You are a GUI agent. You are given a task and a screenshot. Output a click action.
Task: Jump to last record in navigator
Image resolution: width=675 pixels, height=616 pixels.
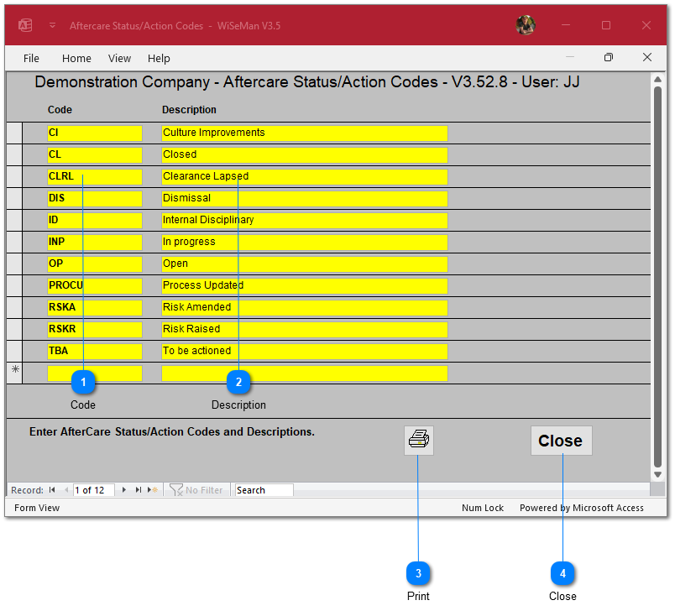(x=139, y=490)
